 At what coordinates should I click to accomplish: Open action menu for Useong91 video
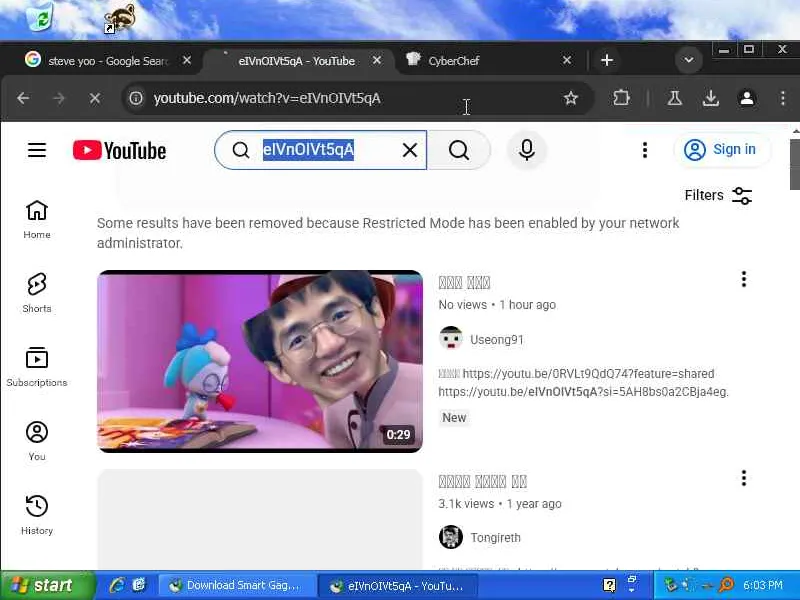[x=744, y=279]
